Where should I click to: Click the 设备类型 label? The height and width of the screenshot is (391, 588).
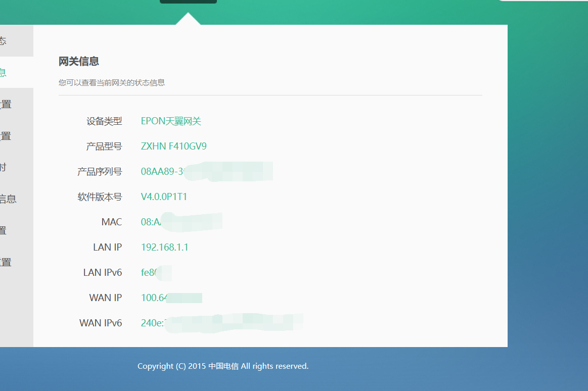104,121
